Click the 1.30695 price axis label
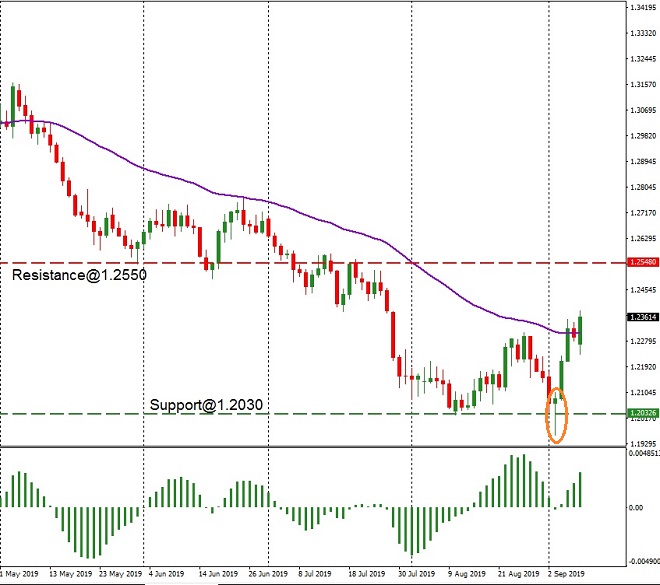Screen dimensions: 660x585 pyautogui.click(x=643, y=110)
